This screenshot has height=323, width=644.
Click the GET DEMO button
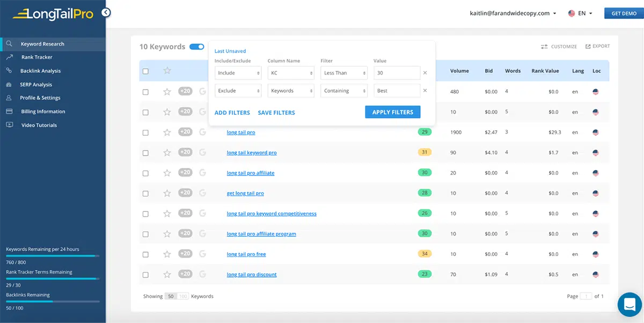pyautogui.click(x=624, y=13)
